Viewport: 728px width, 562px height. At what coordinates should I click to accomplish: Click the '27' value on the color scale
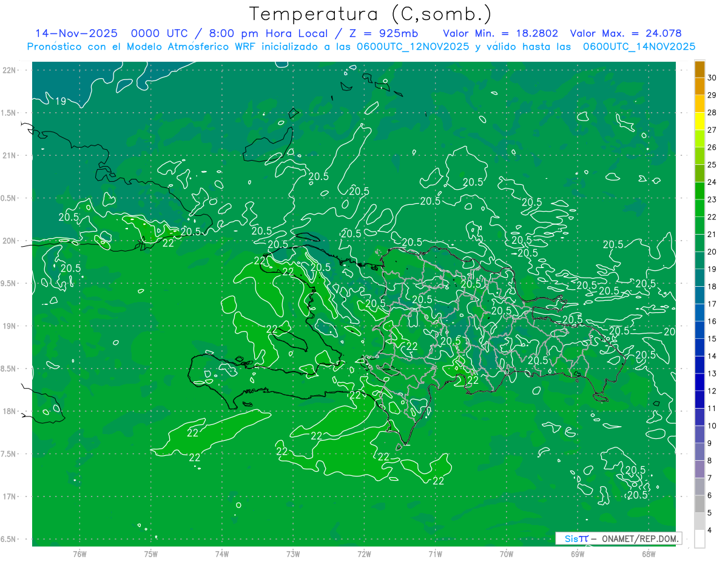click(712, 130)
